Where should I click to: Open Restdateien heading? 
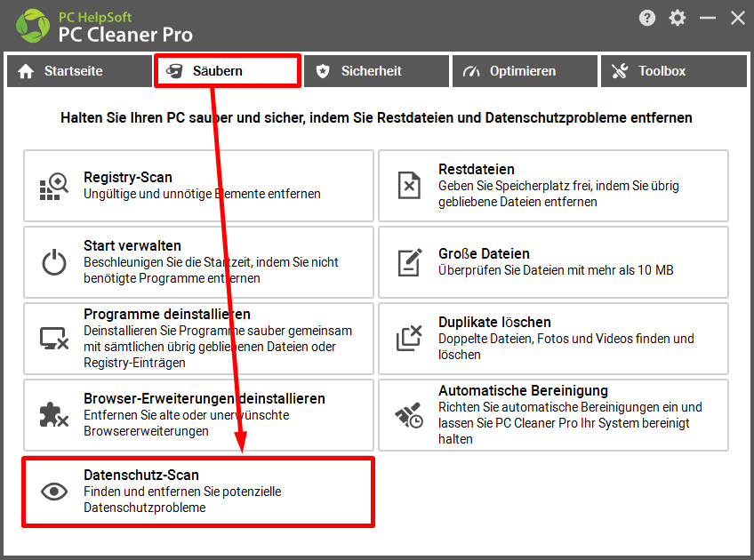pyautogui.click(x=477, y=169)
